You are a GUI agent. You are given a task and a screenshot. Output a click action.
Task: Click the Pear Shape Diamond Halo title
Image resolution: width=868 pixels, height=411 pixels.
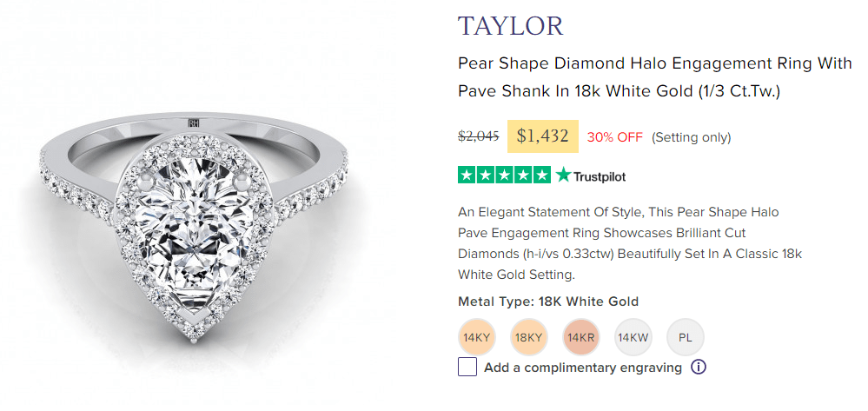(x=654, y=77)
